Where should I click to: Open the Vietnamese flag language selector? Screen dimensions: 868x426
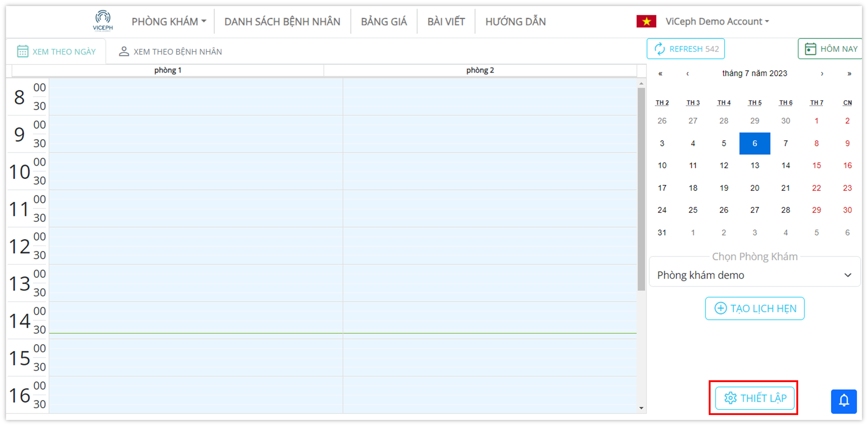[x=646, y=21]
